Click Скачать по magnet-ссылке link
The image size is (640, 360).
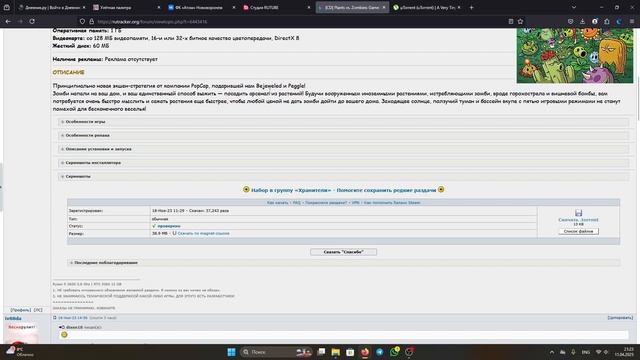pyautogui.click(x=203, y=233)
